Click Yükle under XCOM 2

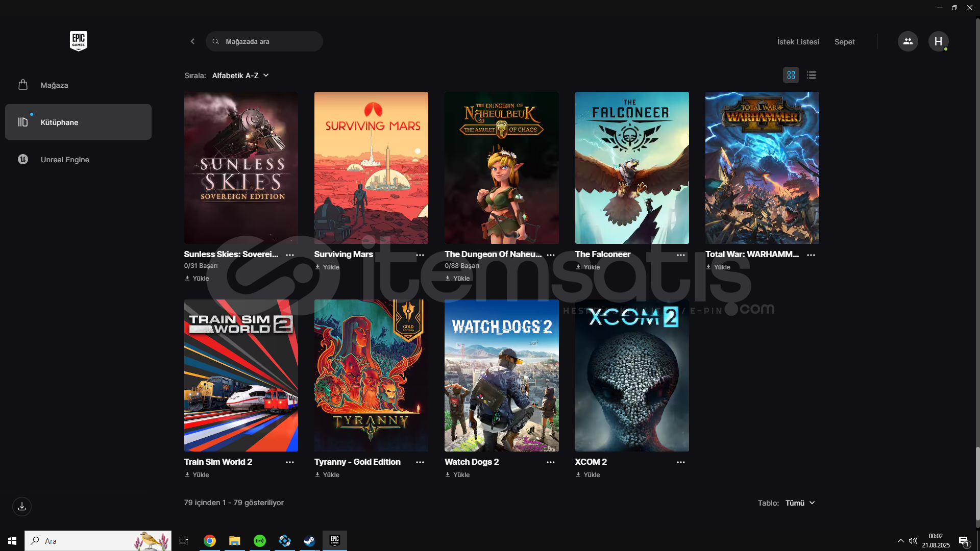click(x=588, y=475)
